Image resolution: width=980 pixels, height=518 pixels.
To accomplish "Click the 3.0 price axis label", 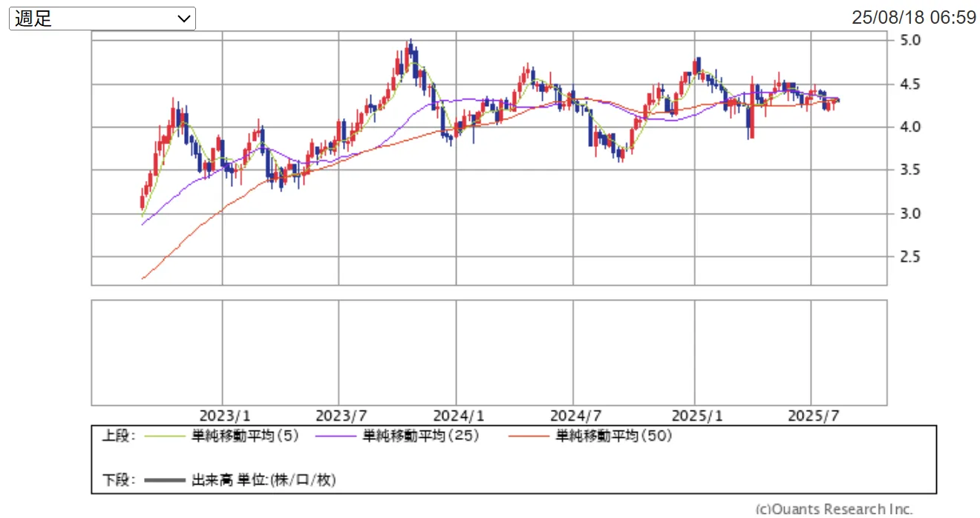I will coord(910,214).
